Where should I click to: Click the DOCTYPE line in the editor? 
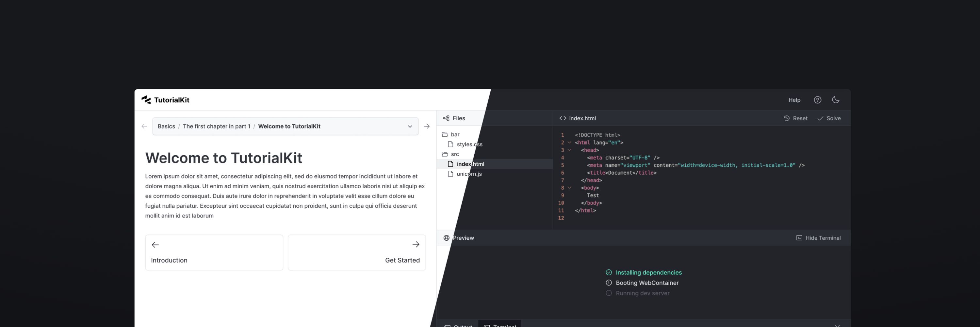coord(597,135)
